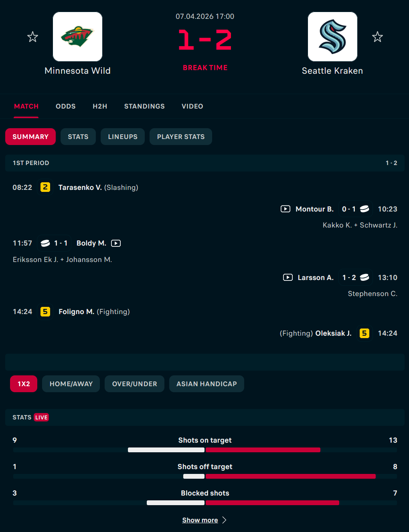
Task: Open the Seattle Kraken team logo
Action: (332, 36)
